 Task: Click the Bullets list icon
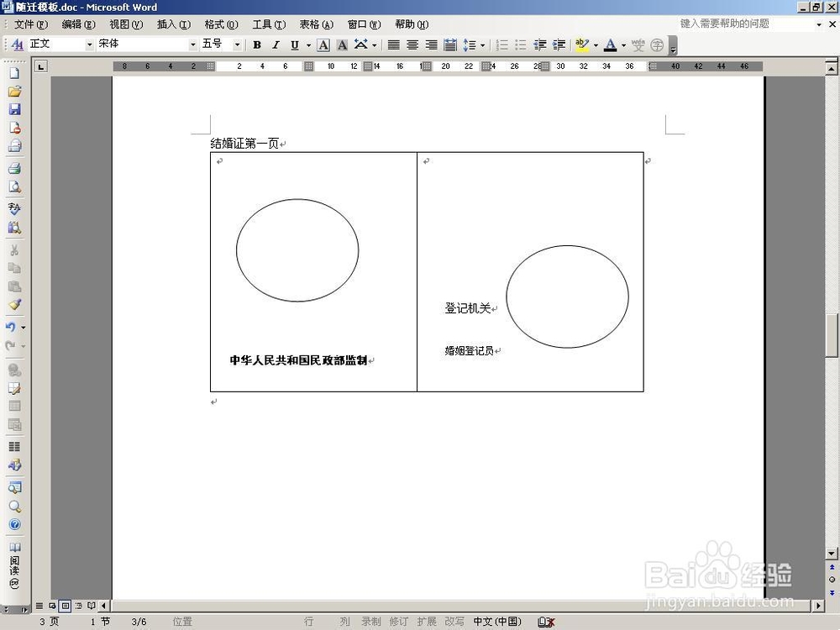click(x=521, y=45)
